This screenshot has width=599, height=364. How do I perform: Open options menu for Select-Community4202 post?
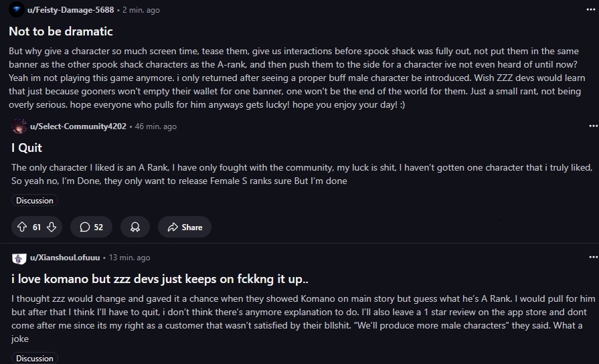(x=592, y=126)
